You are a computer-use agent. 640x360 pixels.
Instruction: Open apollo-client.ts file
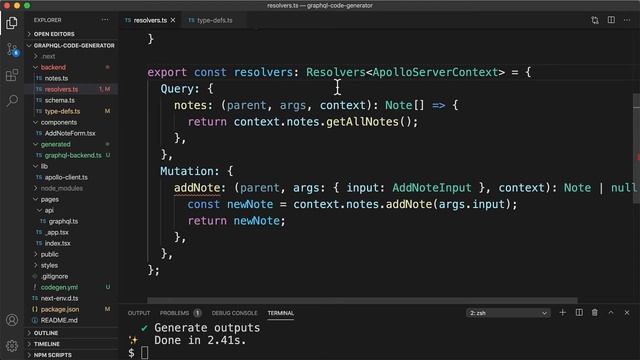[66, 177]
